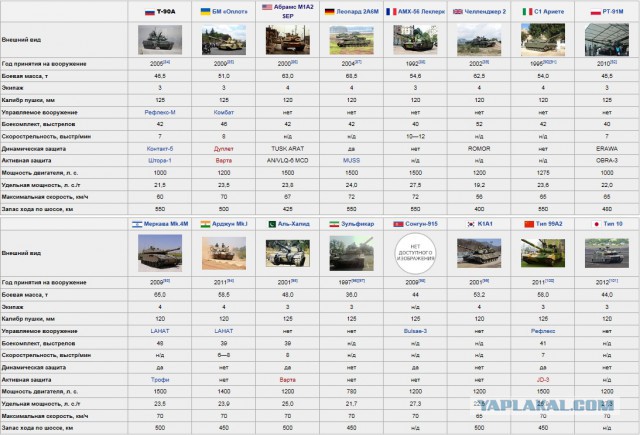The image size is (640, 435).
Task: Click the Indian flag beside Арджун Mk.I
Action: tap(205, 224)
